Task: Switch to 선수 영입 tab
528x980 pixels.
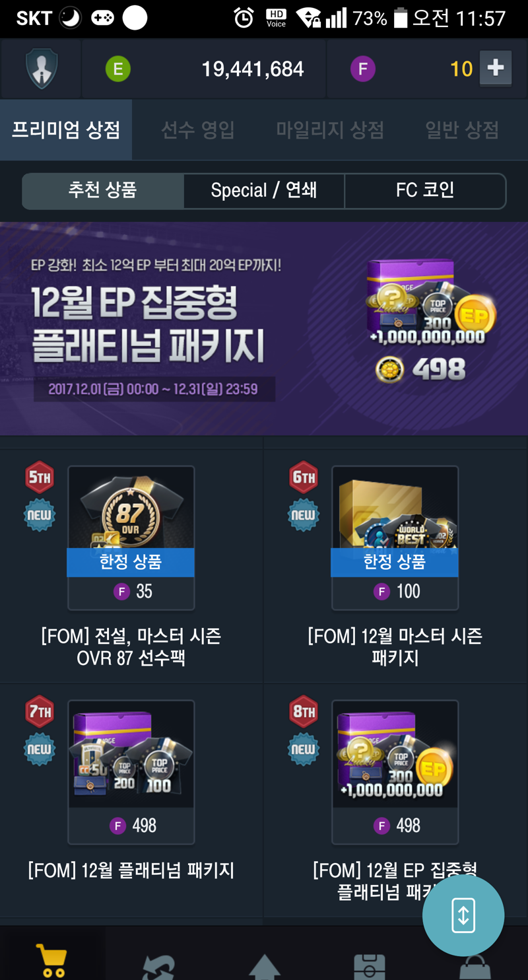Action: (198, 130)
